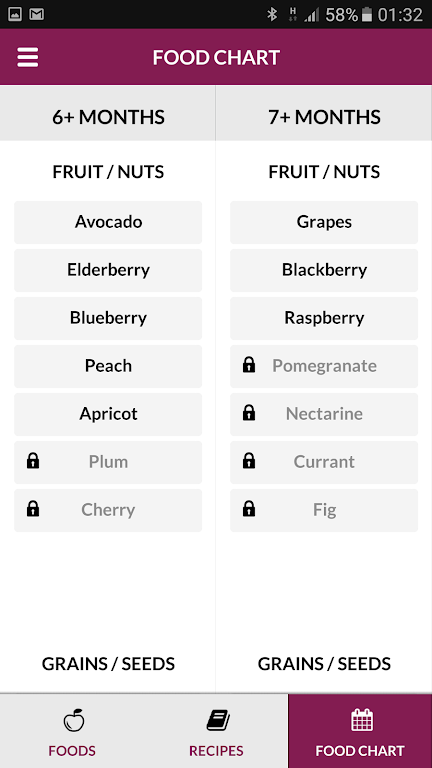The width and height of the screenshot is (432, 768).
Task: Tap the Gmail notification icon
Action: (x=37, y=14)
